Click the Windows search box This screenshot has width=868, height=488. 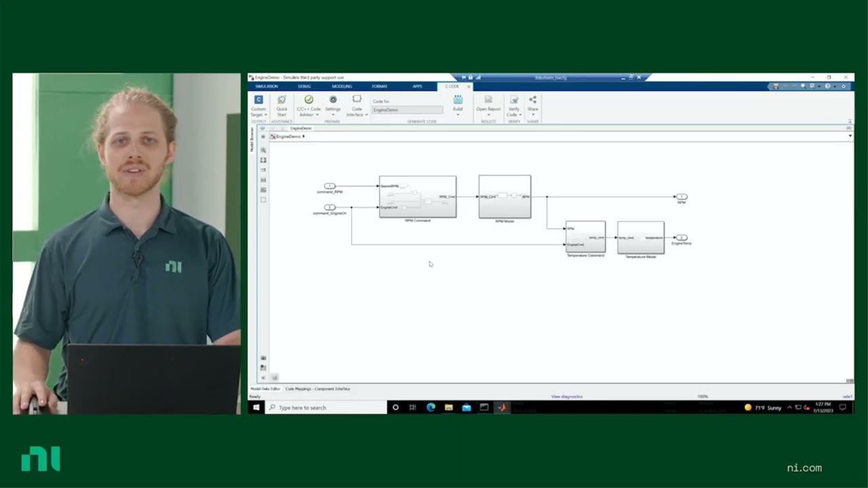pos(327,407)
